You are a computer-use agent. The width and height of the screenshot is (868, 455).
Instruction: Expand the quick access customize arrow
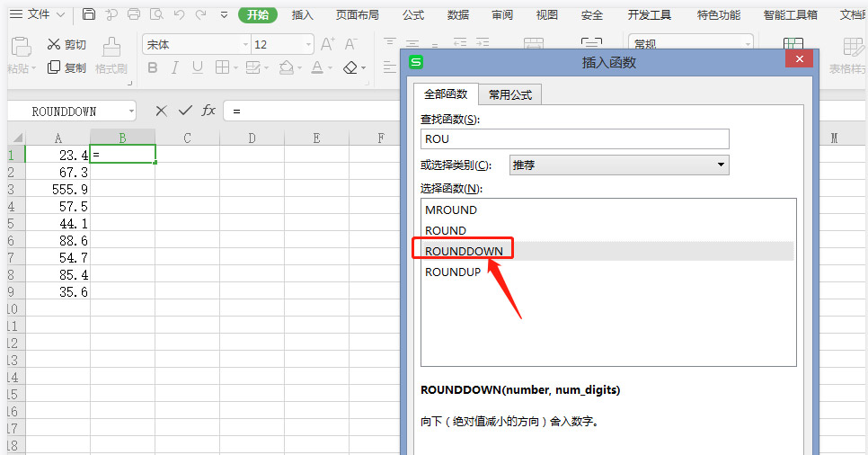click(x=224, y=15)
